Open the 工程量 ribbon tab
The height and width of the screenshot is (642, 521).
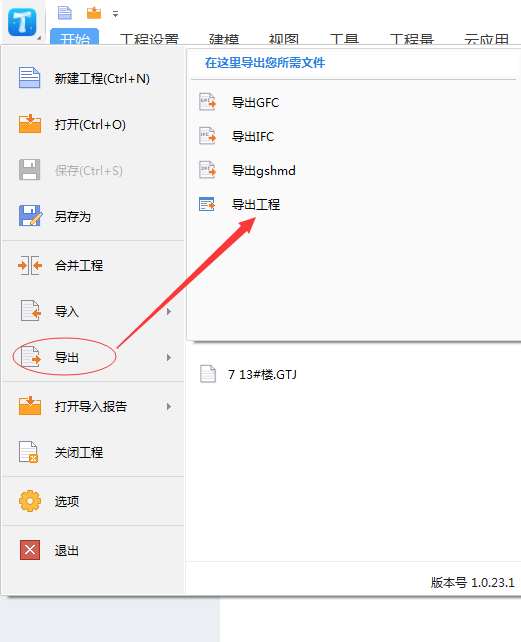412,39
